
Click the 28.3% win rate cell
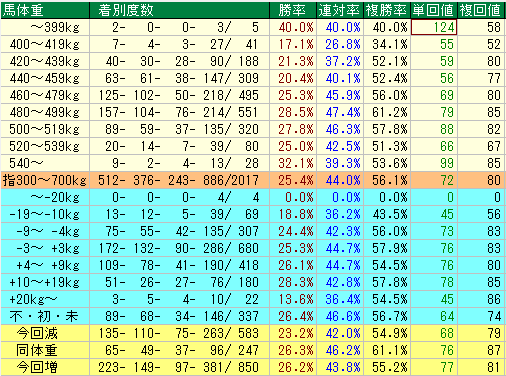pos(293,282)
